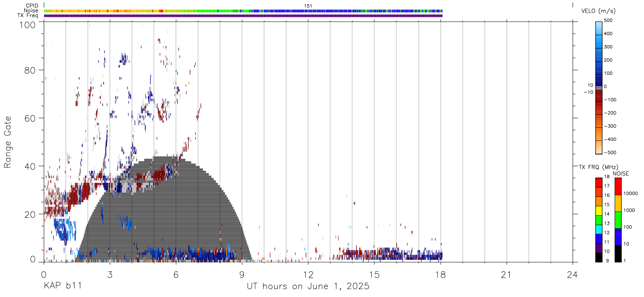Click cyan 12–13 MHz swatch in TX FRQ bar

(x=599, y=229)
